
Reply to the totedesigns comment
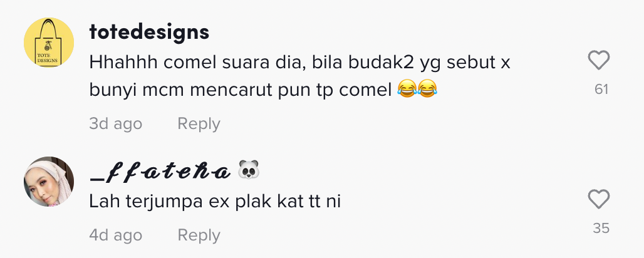coord(199,123)
